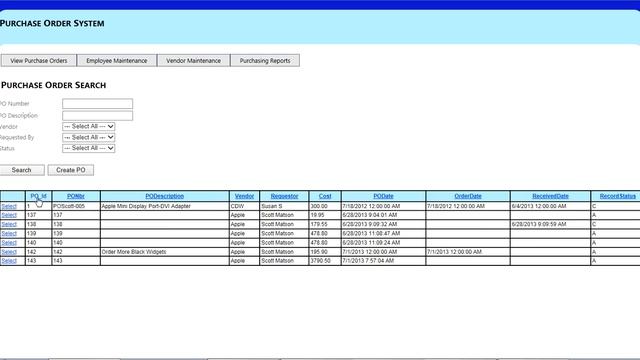The height and width of the screenshot is (360, 640).
Task: Click ReceivedDate '6/4/2013 12:00:00 AM'
Action: tap(539, 207)
